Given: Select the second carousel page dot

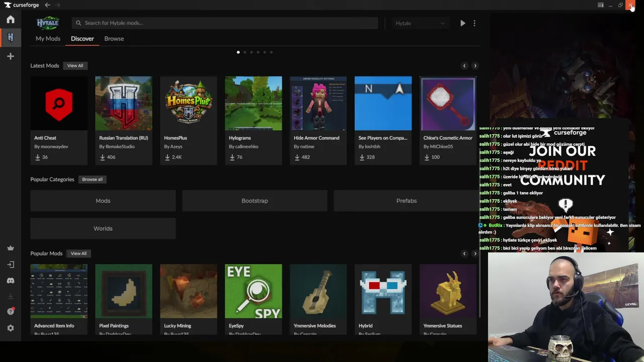Looking at the screenshot, I should point(245,52).
